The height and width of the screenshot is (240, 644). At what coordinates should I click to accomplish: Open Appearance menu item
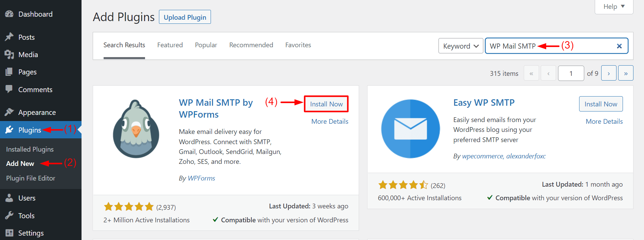[x=41, y=112]
